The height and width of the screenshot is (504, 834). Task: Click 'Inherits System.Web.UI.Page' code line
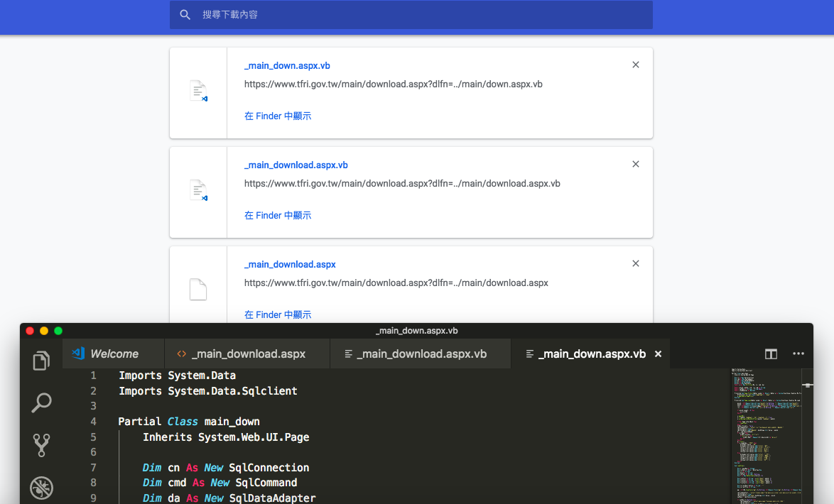coord(226,437)
